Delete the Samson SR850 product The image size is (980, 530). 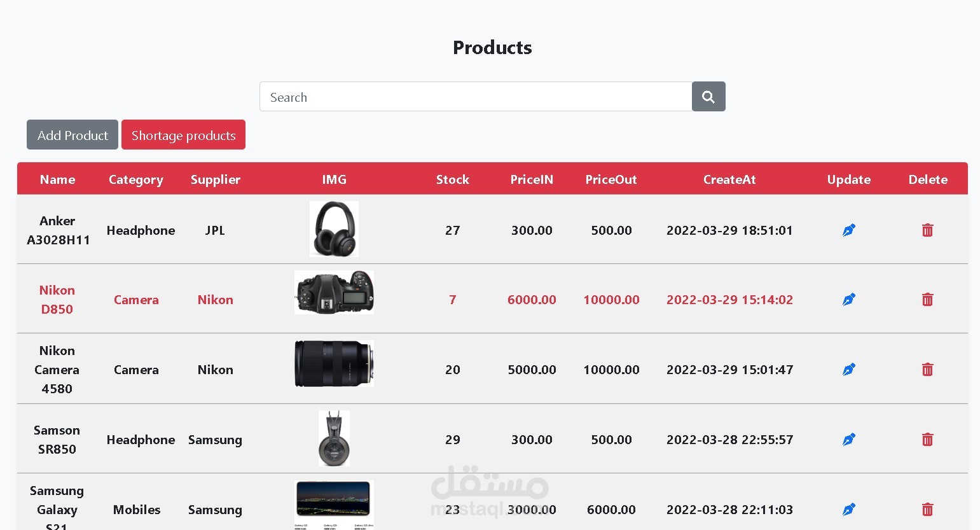[928, 439]
